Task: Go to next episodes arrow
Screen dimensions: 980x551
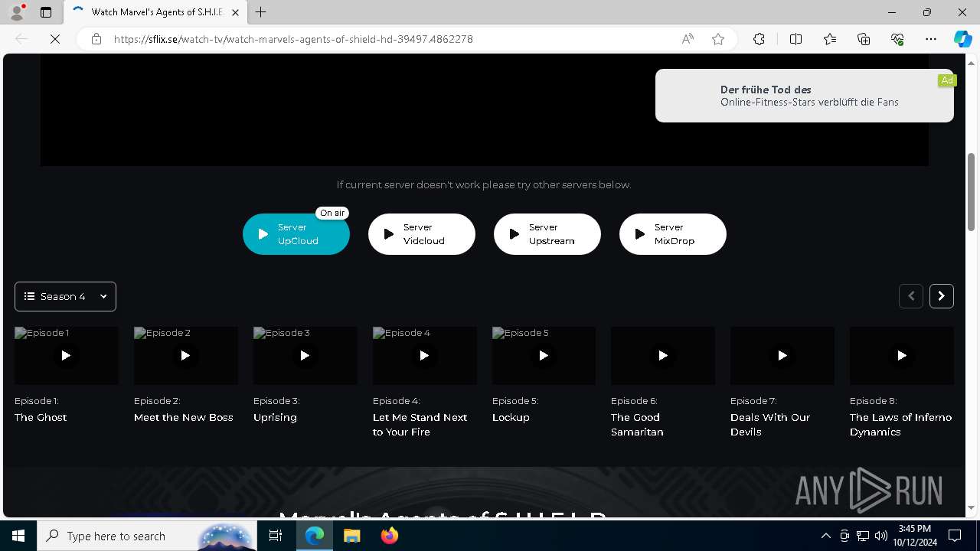Action: [x=942, y=296]
